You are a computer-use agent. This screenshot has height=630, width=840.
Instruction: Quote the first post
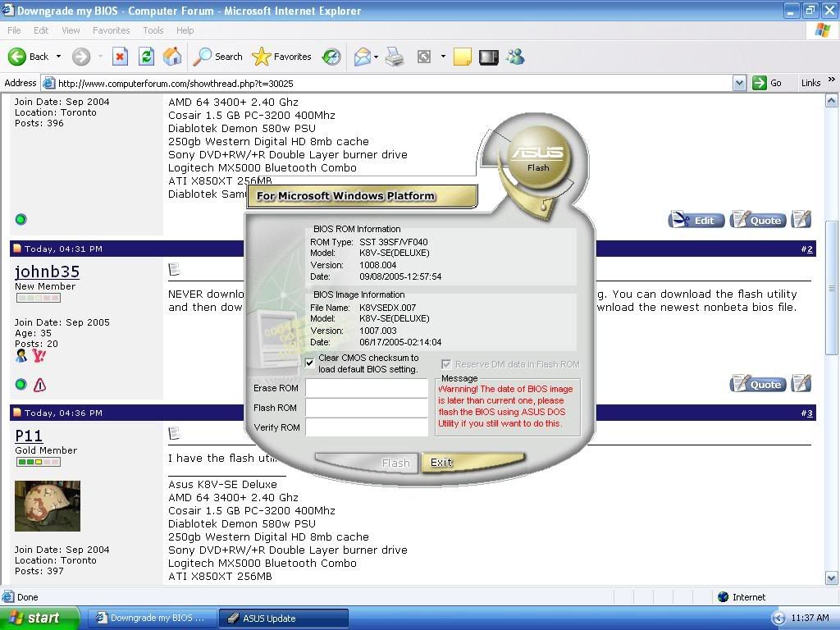coord(757,220)
